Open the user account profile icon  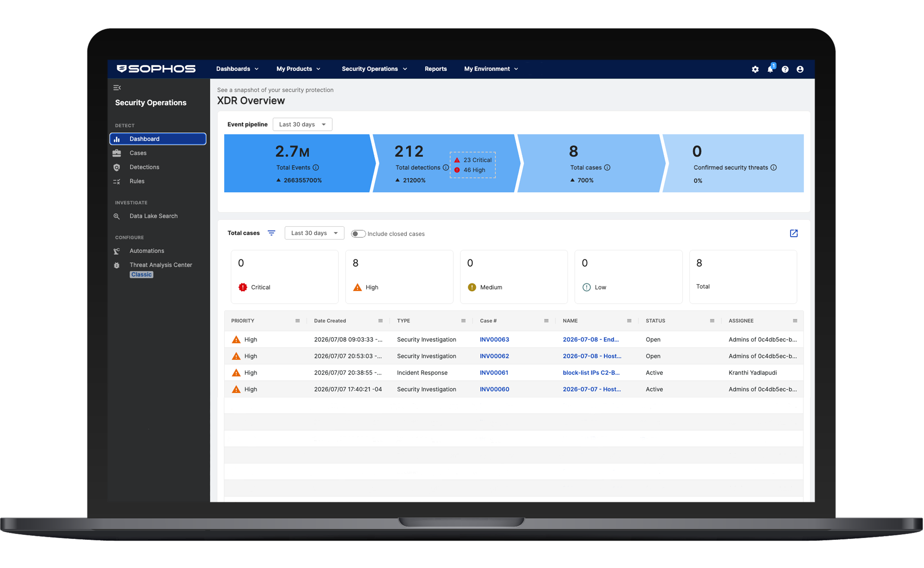[x=800, y=69]
